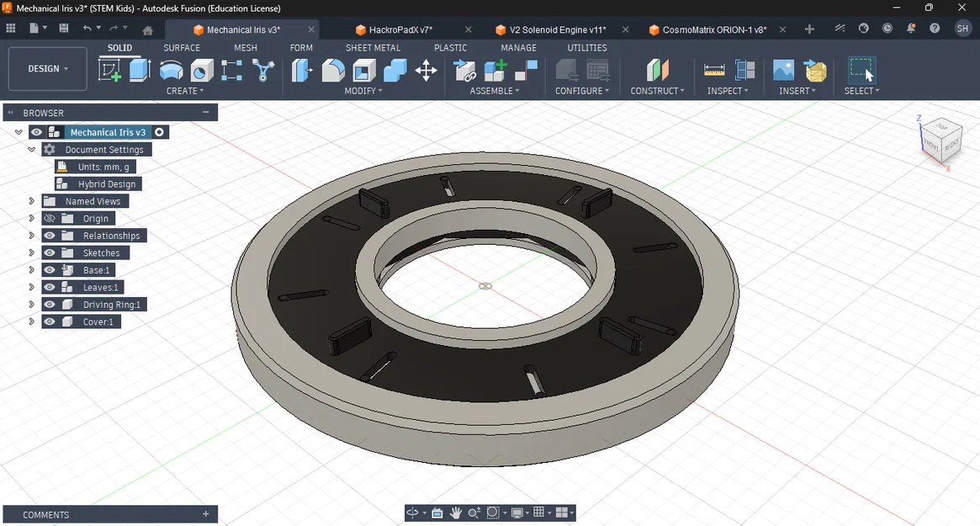Select the Pan tool in navigation bar
Screen dimensions: 980x526
[x=455, y=513]
